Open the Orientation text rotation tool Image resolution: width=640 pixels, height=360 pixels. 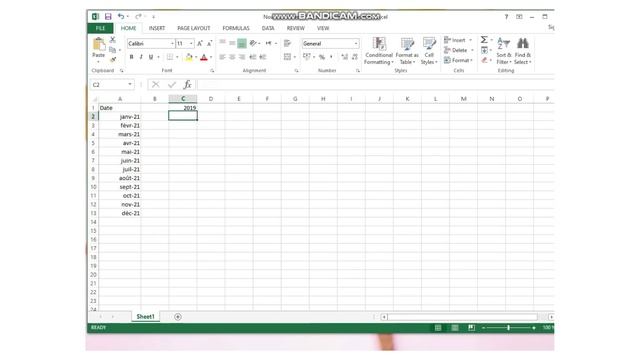pyautogui.click(x=253, y=43)
